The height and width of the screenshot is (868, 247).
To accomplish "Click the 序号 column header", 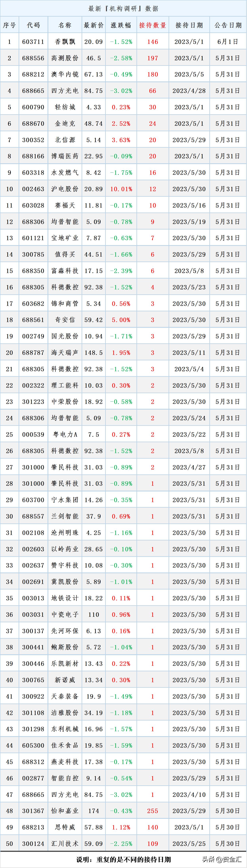I will coord(10,25).
